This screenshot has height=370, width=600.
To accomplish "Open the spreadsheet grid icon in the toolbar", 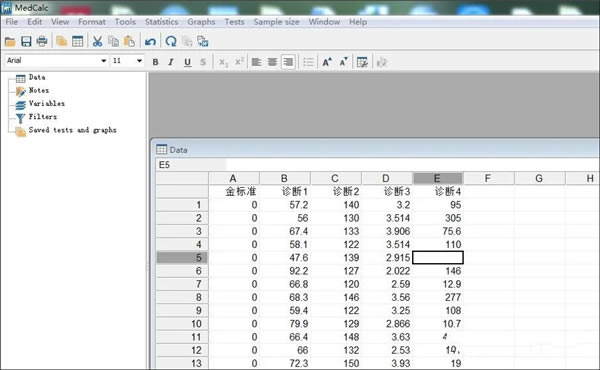I will click(78, 41).
